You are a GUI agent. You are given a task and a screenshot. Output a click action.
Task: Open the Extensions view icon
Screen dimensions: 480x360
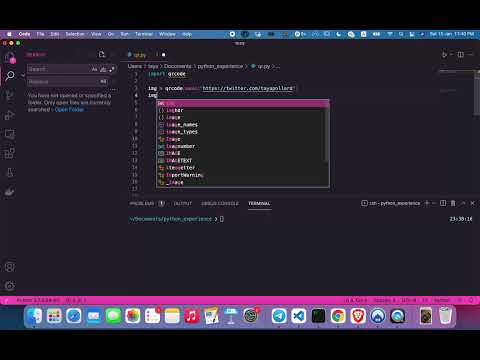10,153
